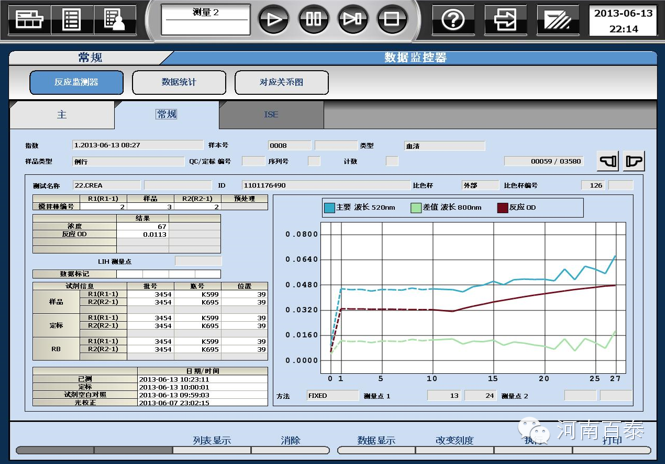Image resolution: width=665 pixels, height=464 pixels.
Task: Go to the next record arrow icon
Action: point(633,161)
